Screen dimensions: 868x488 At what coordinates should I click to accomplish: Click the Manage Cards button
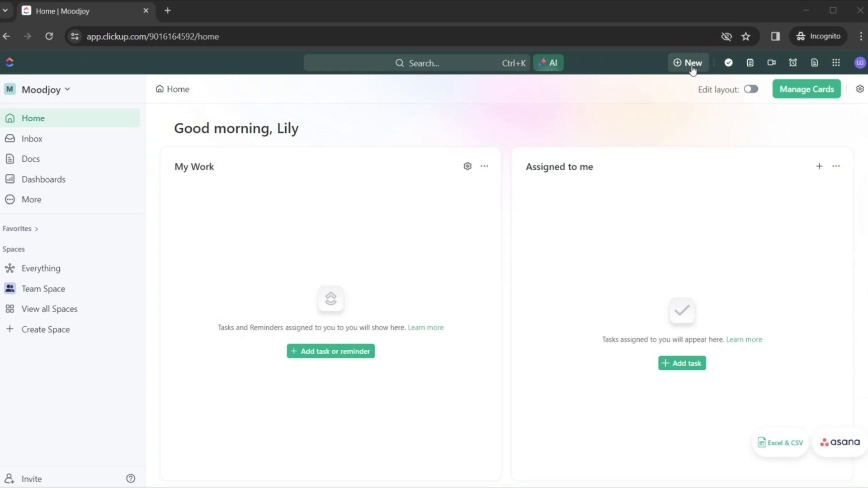[806, 89]
